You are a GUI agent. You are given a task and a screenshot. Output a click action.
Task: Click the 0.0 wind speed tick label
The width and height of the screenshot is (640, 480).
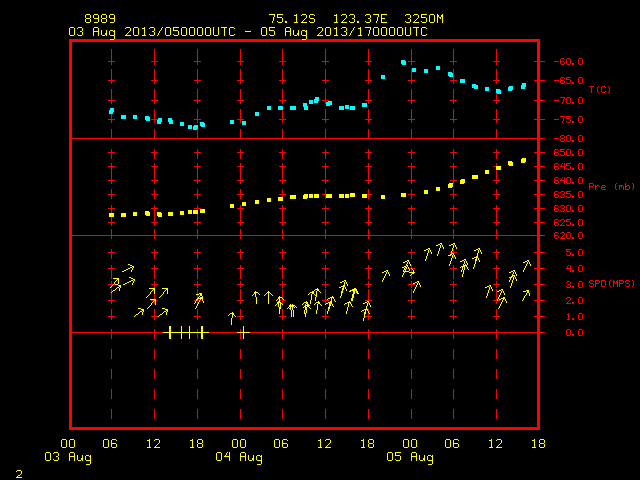click(x=574, y=333)
